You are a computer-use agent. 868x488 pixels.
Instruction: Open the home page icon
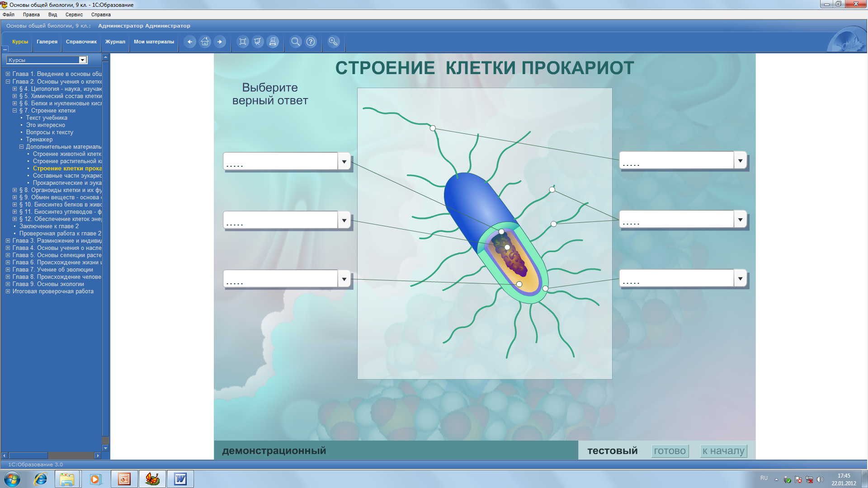(205, 42)
